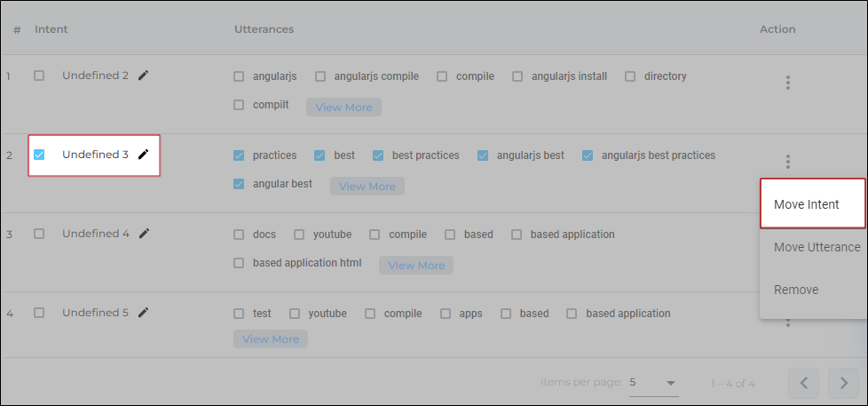Click the edit pencil beside Undefined 3
Viewport: 868px width, 406px height.
144,155
